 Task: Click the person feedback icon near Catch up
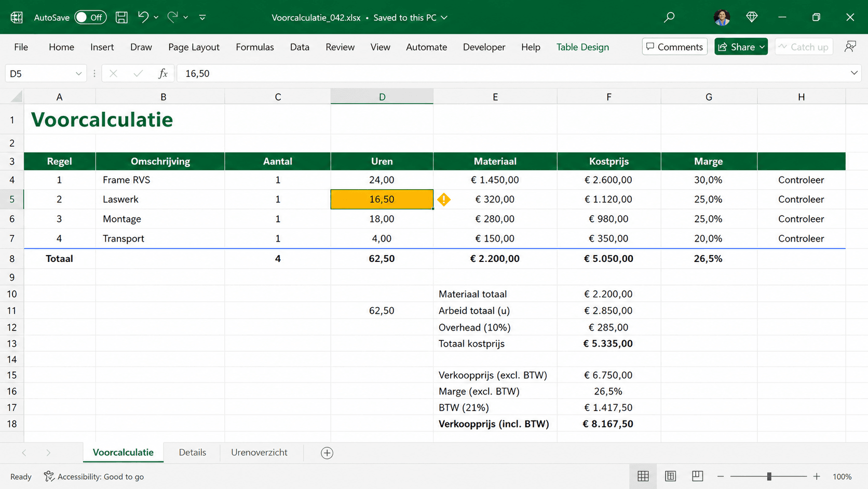coord(850,47)
